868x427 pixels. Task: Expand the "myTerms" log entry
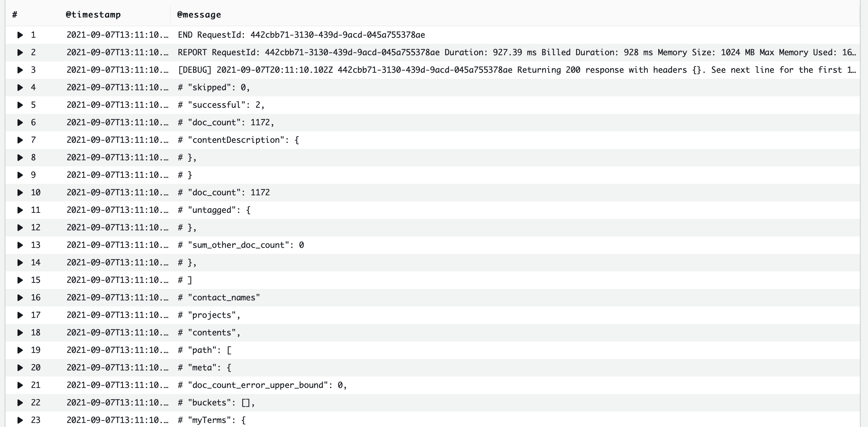(20, 420)
